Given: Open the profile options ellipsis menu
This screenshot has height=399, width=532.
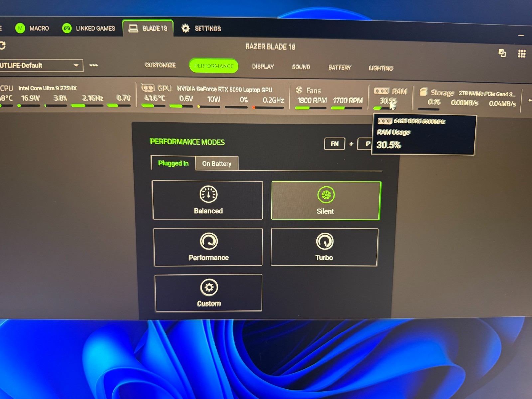Looking at the screenshot, I should (x=94, y=65).
